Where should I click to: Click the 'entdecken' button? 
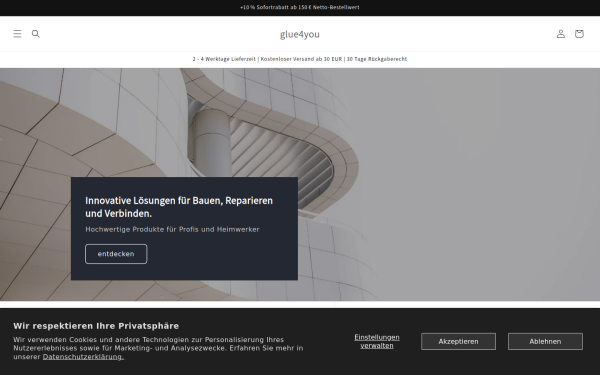point(116,254)
